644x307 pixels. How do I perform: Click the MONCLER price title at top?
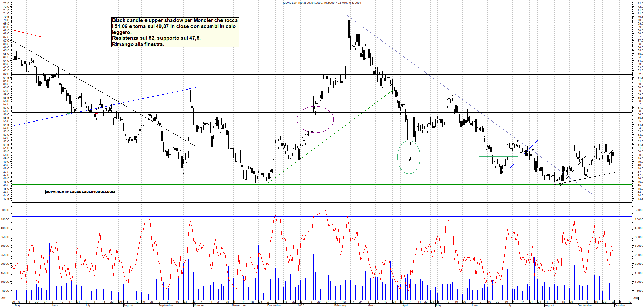click(322, 3)
